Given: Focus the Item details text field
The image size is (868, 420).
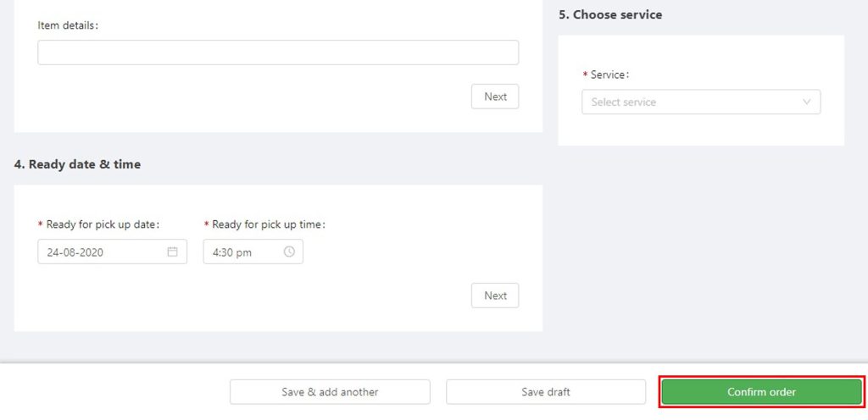Looking at the screenshot, I should click(x=278, y=52).
